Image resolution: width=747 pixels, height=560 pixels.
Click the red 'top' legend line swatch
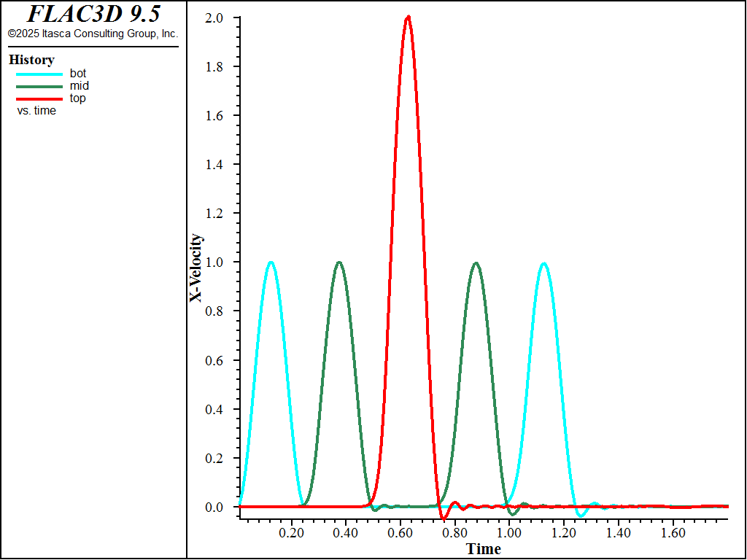(39, 99)
